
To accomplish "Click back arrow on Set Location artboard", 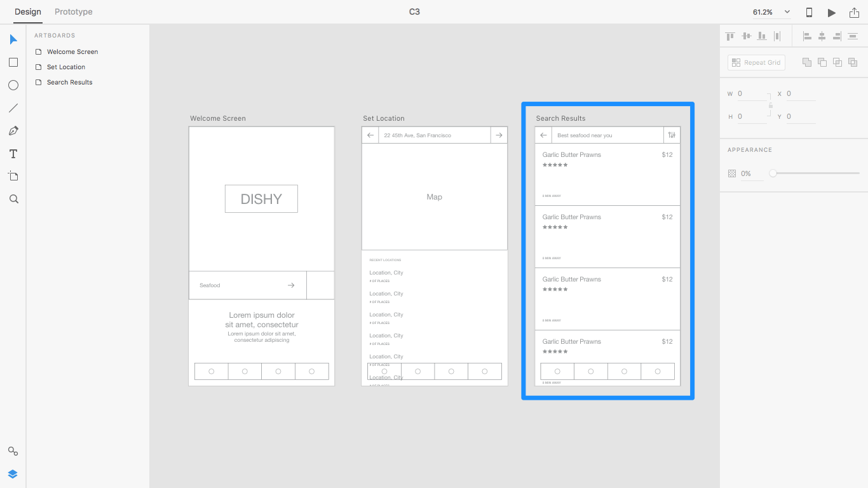I will tap(370, 135).
